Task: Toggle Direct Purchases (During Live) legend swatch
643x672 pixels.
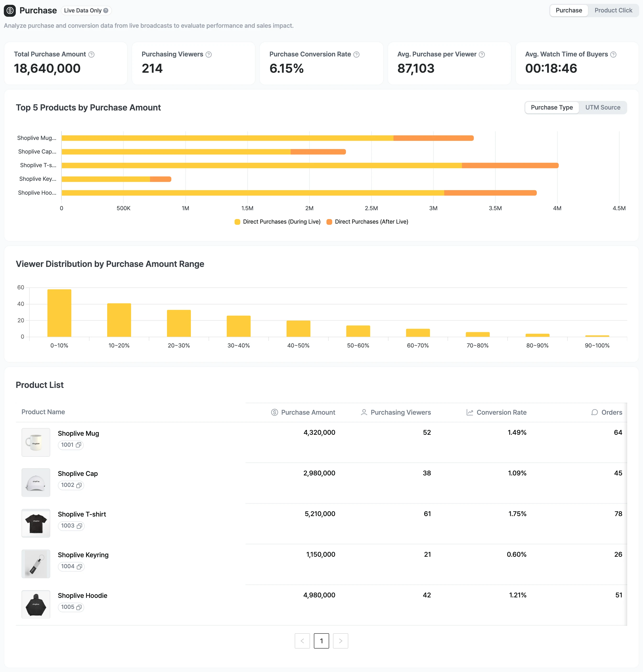Action: coord(237,222)
